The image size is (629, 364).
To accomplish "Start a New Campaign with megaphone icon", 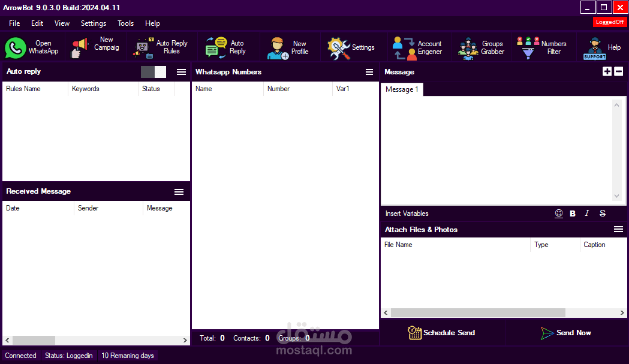I will [x=79, y=48].
